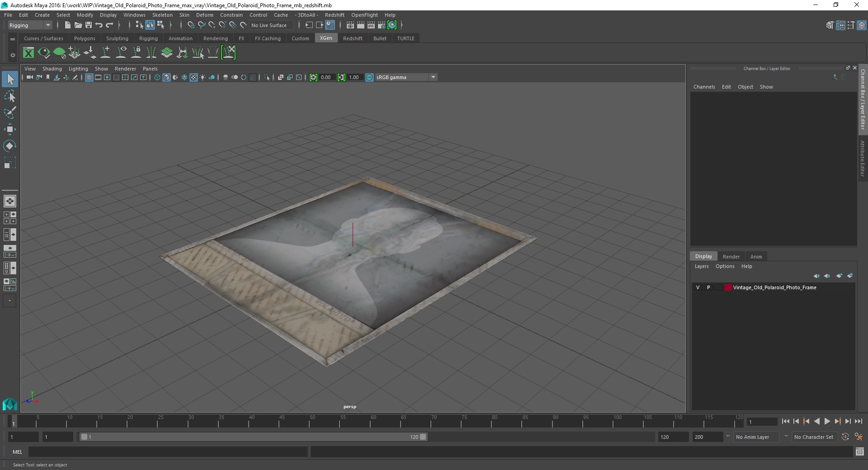The width and height of the screenshot is (868, 470).
Task: Click the last XGen guide shelf icon
Action: pos(229,53)
